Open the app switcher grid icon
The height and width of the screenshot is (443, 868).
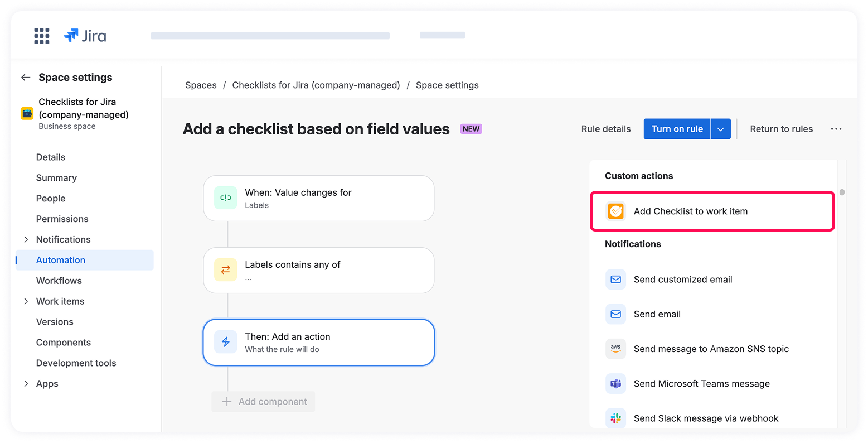(x=42, y=36)
